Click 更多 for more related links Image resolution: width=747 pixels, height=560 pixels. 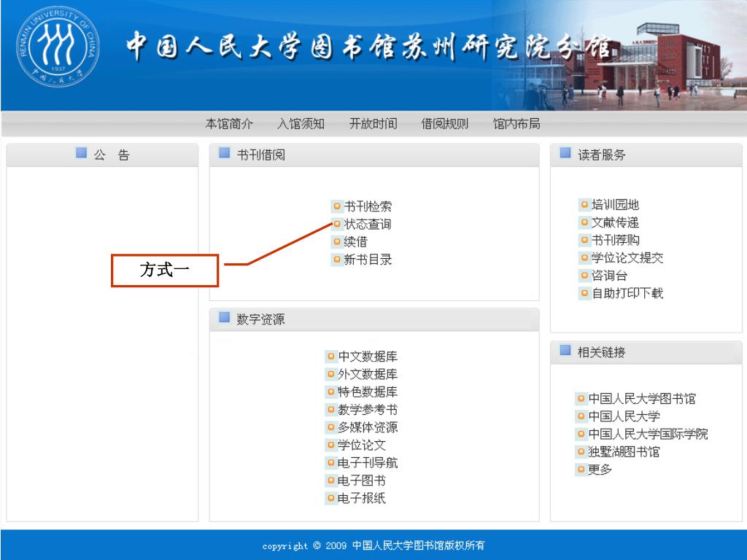click(600, 470)
